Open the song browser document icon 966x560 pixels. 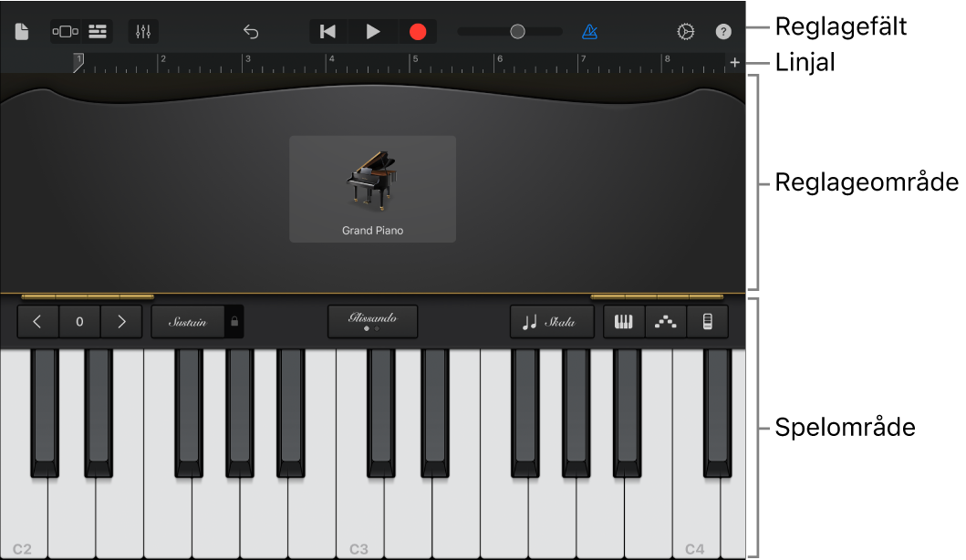21,30
